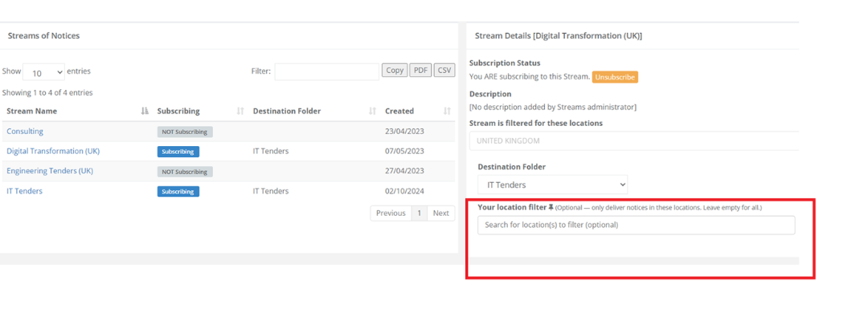The width and height of the screenshot is (868, 321).
Task: Open the Engineering Tenders (UK) stream
Action: (50, 171)
